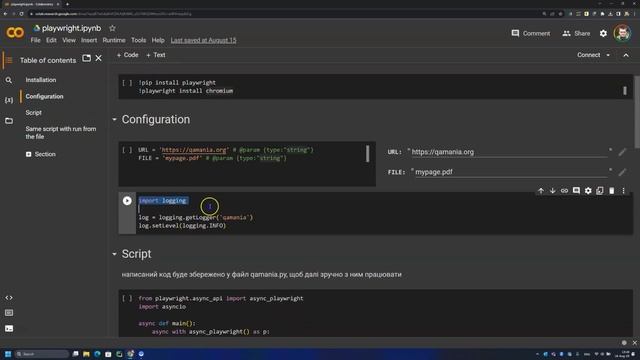Click the edit pencil for URL field
Image resolution: width=640 pixels, height=360 pixels.
tap(622, 152)
